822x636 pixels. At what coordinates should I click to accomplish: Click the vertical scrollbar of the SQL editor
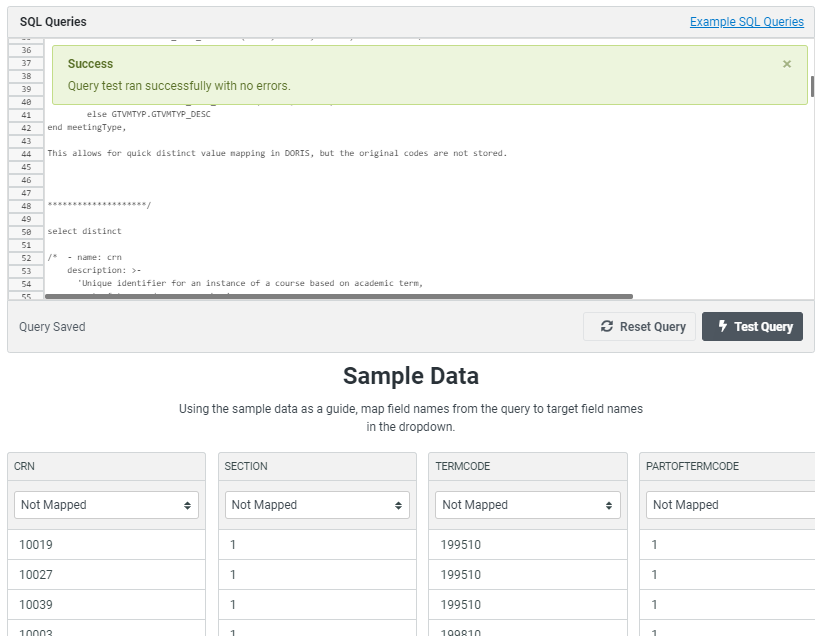click(812, 87)
